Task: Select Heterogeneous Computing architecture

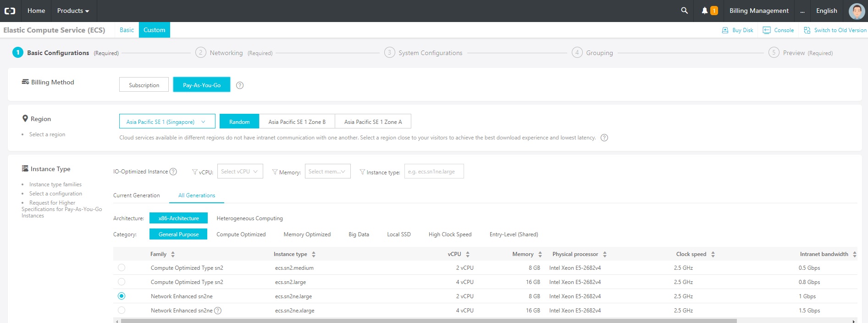Action: (249, 218)
